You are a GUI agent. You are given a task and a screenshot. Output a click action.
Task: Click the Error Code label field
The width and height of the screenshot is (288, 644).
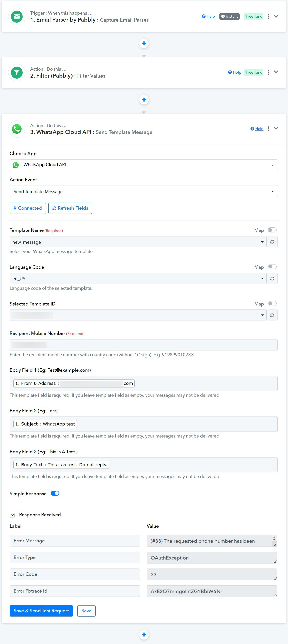(75, 574)
